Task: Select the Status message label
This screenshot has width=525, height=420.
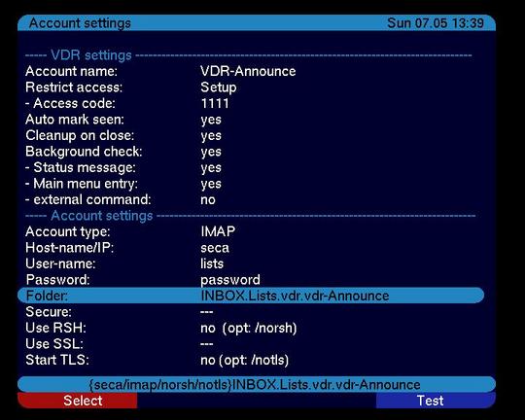Action: (x=81, y=168)
